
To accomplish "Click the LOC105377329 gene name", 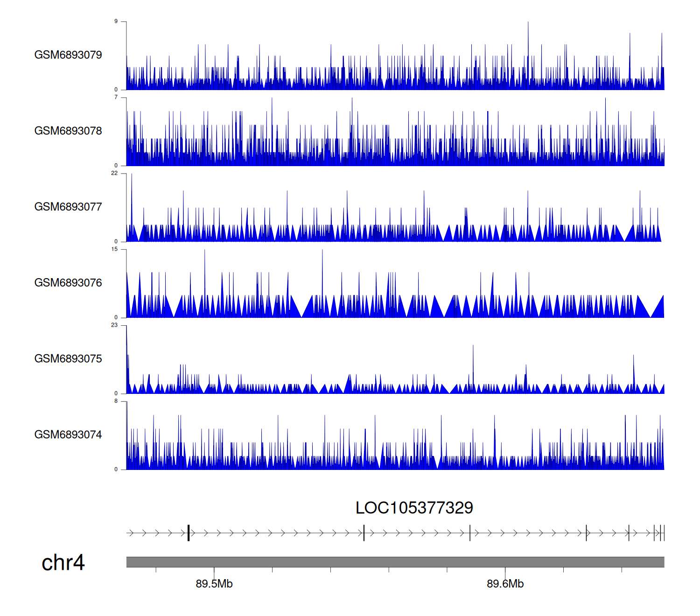I will [414, 508].
